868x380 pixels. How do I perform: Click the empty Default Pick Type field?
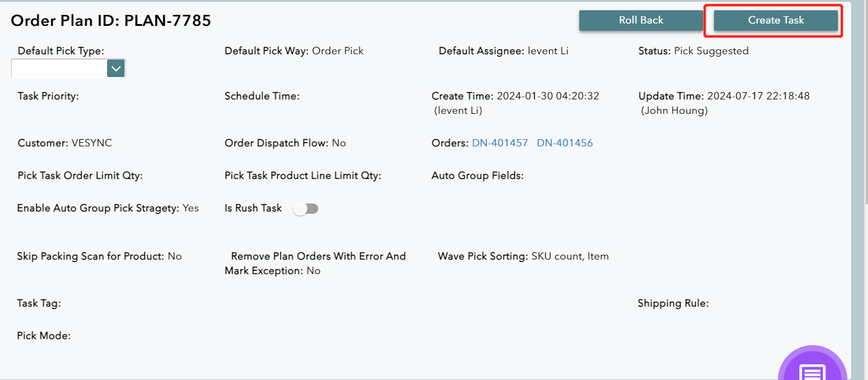coord(59,69)
